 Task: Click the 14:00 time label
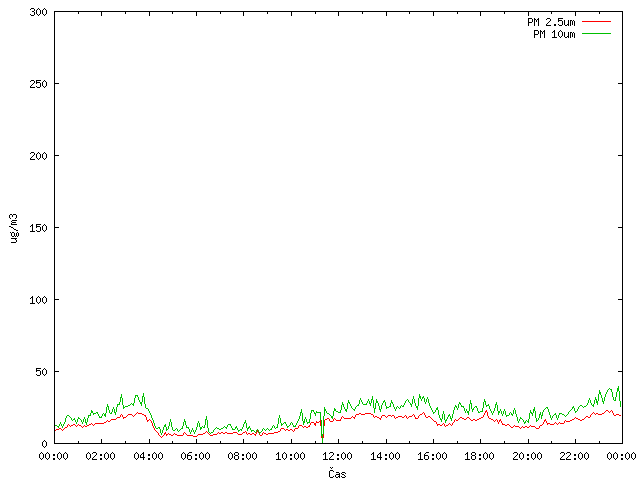[x=385, y=456]
